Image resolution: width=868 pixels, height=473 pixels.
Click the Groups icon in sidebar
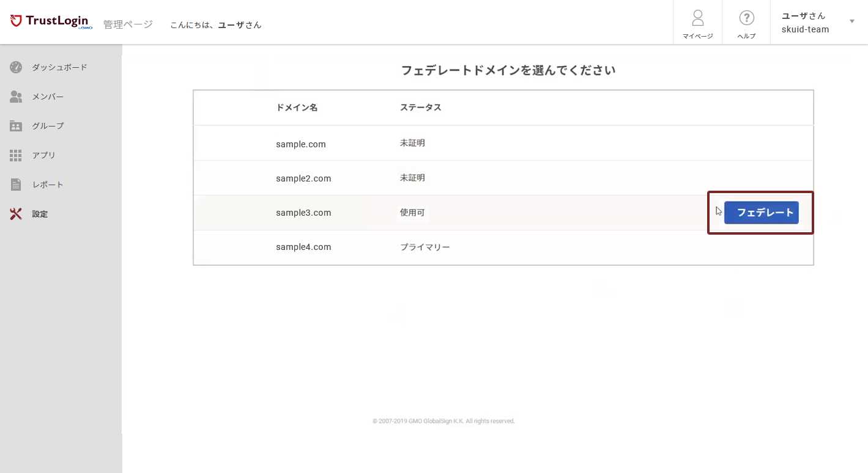16,126
